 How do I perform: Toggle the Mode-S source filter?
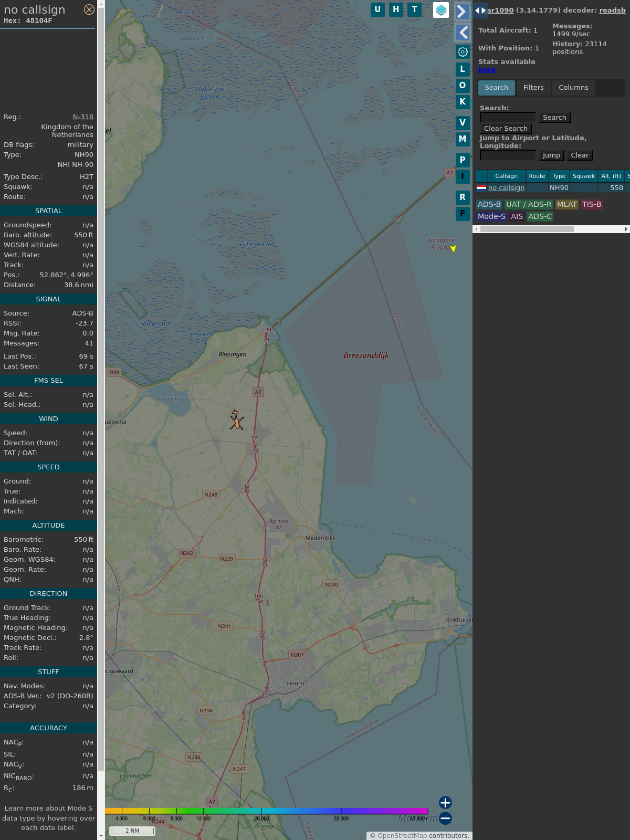click(491, 216)
